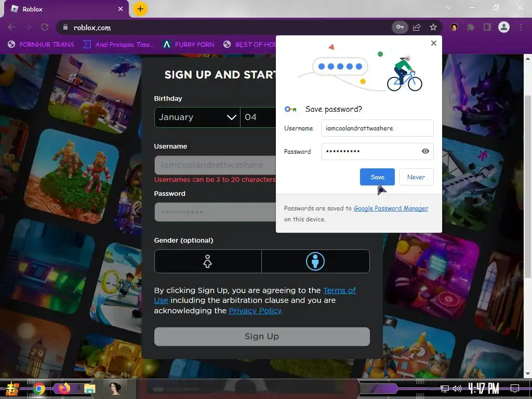The image size is (532, 399).
Task: Bookmark this page with the star icon
Action: coord(433,27)
